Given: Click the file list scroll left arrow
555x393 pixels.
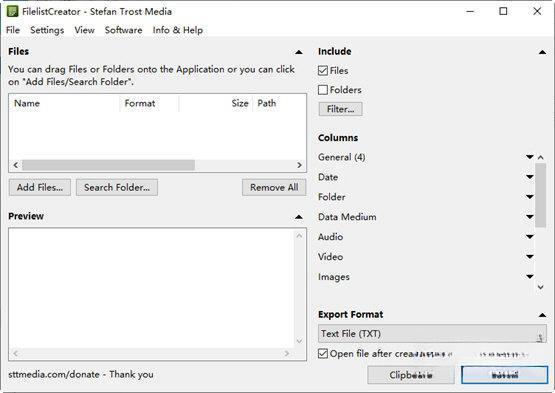Looking at the screenshot, I should tap(16, 165).
